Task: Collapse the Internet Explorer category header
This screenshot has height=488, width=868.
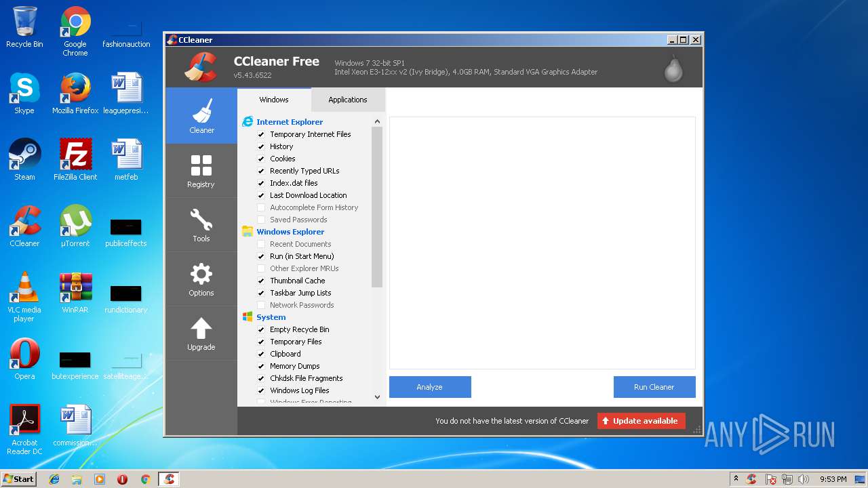Action: [290, 122]
